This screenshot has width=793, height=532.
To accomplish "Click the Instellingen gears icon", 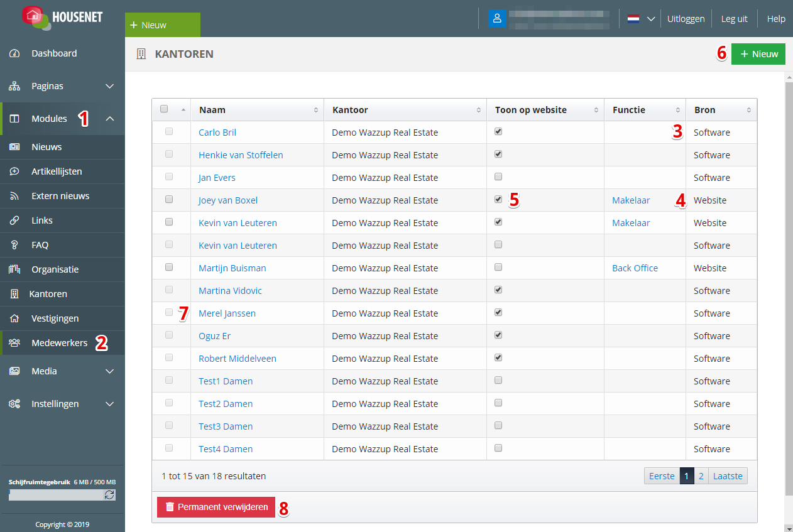I will coord(14,404).
